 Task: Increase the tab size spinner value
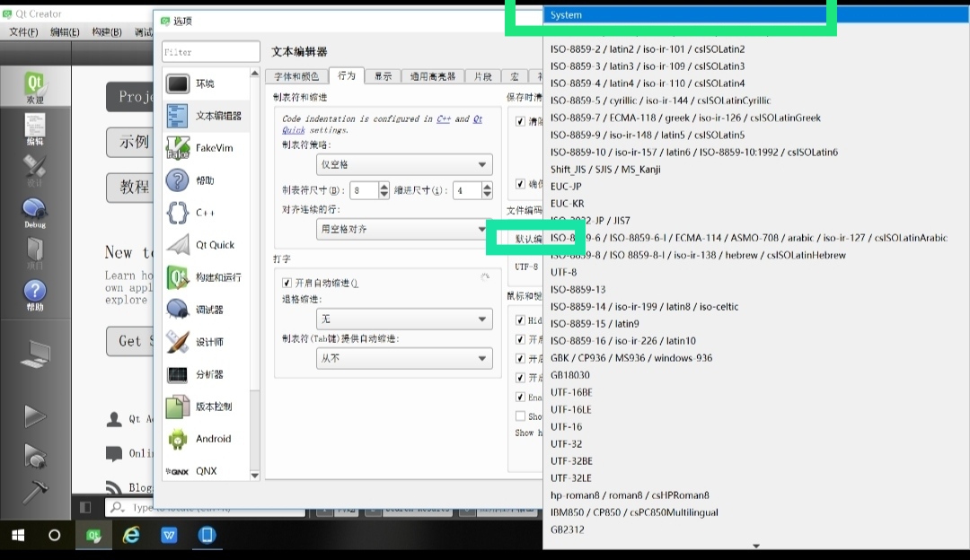[384, 186]
